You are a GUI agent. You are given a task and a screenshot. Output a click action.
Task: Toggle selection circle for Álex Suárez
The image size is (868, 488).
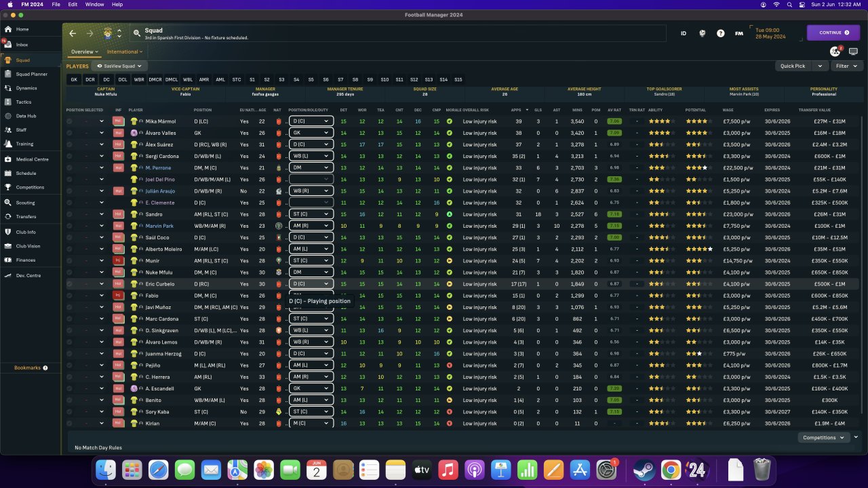(69, 144)
